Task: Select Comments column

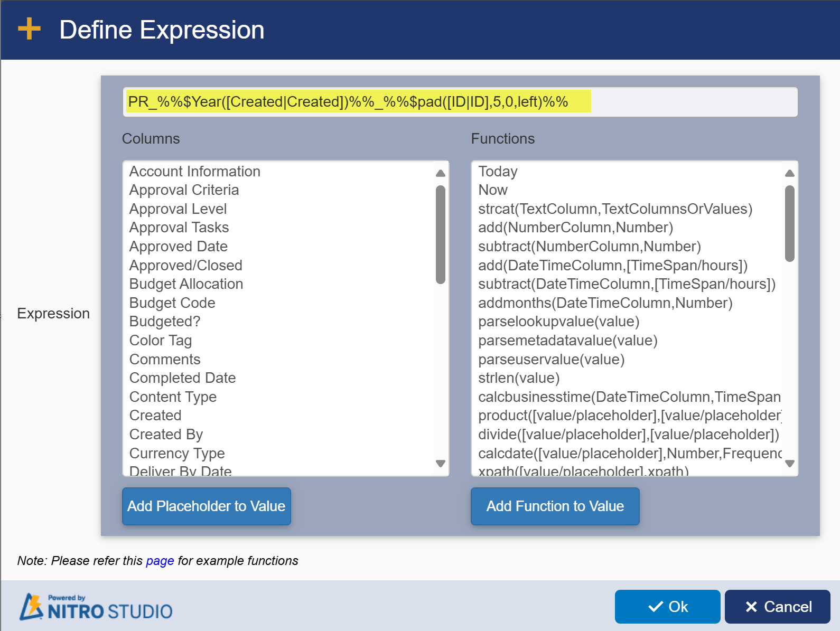Action: [x=165, y=360]
